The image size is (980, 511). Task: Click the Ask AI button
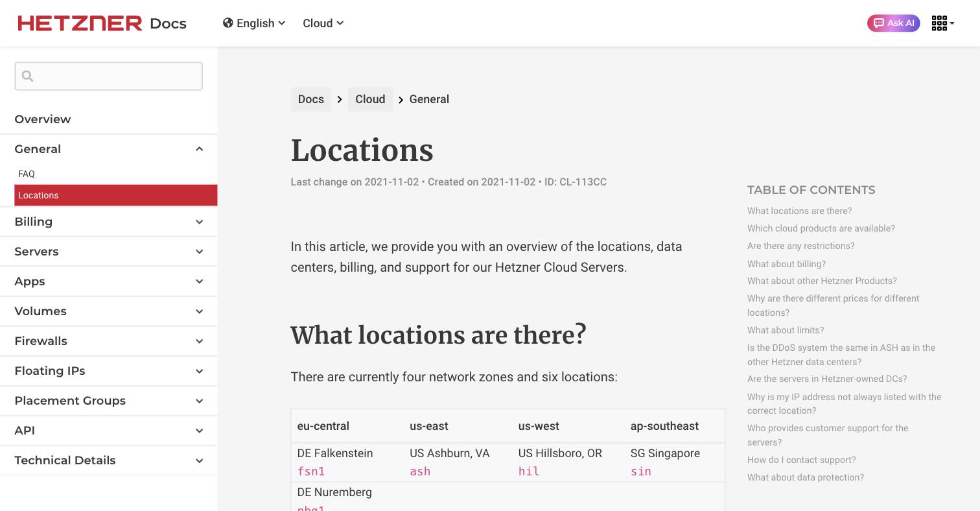coord(893,23)
